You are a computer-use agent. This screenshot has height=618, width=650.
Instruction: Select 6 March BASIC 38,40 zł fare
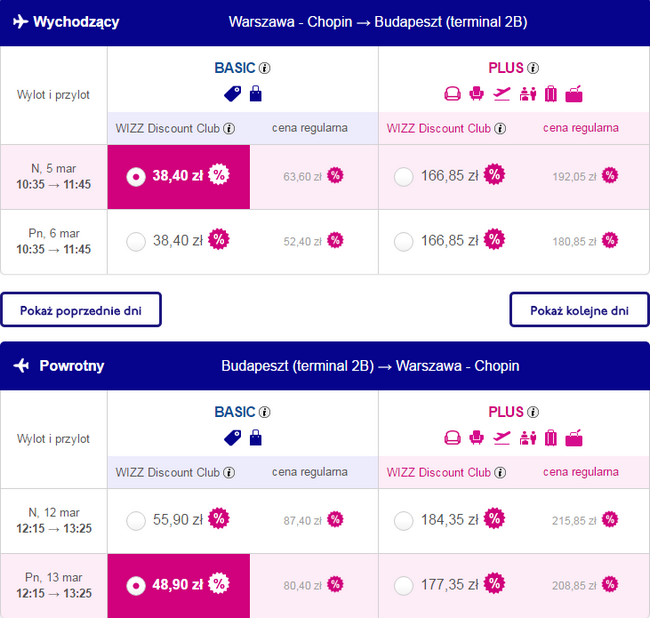point(137,241)
